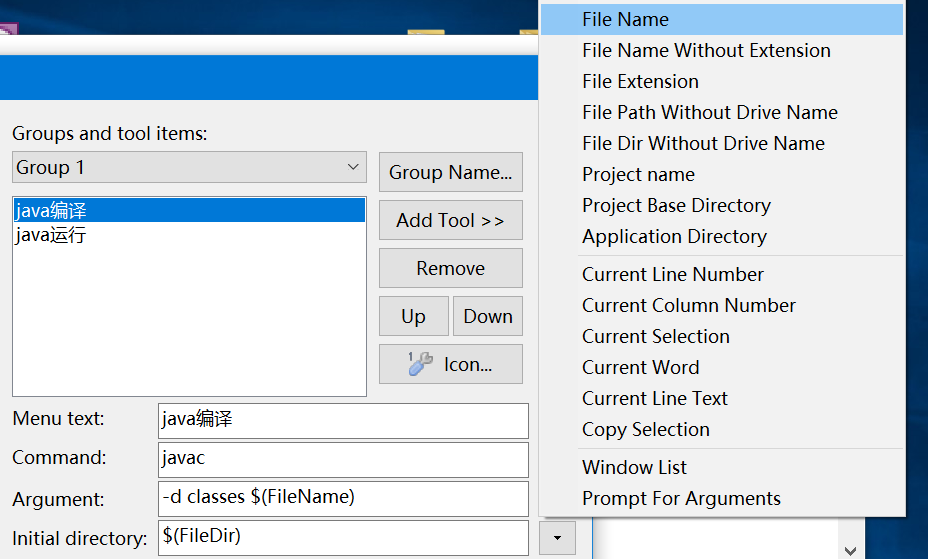Insert Current Selection variable
Image resolution: width=928 pixels, height=559 pixels.
pos(656,336)
